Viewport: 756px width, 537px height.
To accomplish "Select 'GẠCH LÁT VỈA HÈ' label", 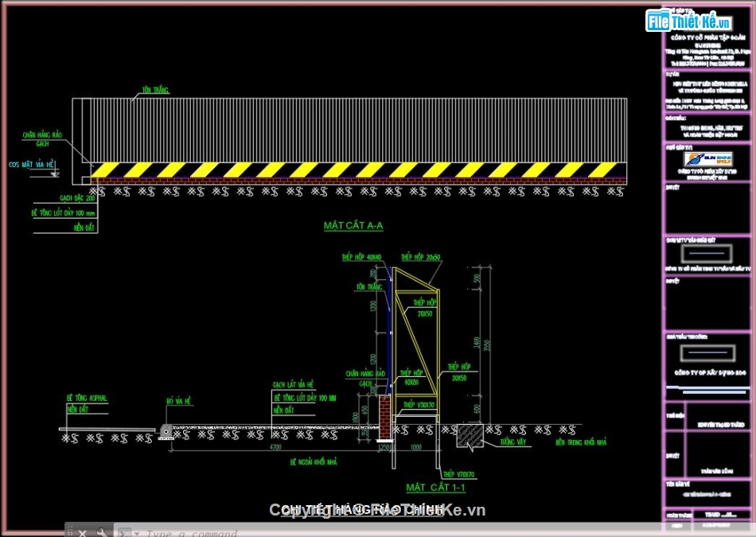I will tap(293, 385).
